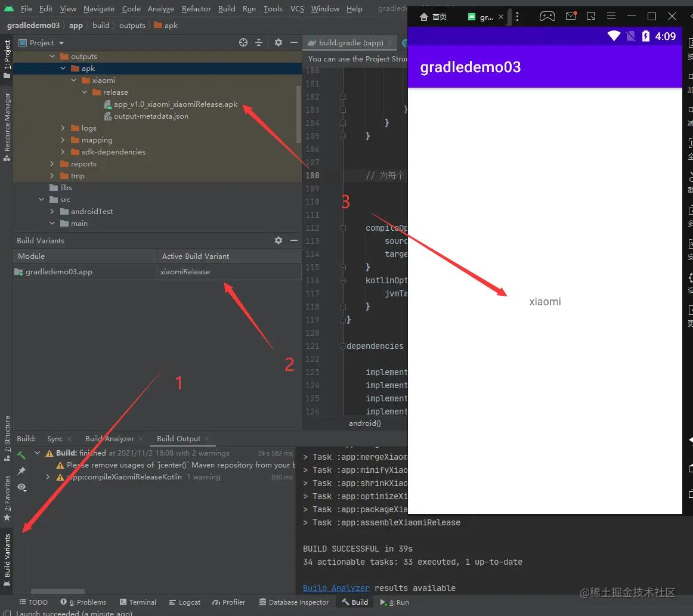Collapse the Build finished root node
Screen dimensions: 693x616
(x=38, y=453)
